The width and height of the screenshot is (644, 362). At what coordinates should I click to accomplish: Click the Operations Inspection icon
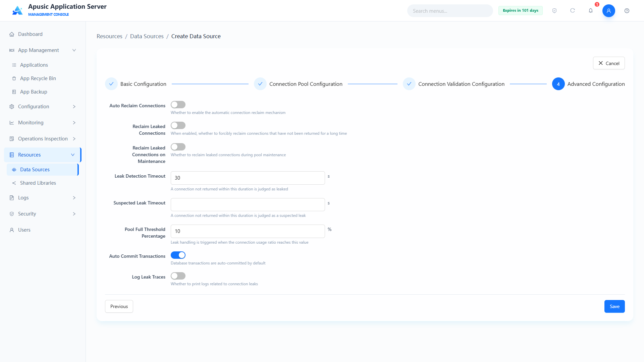(12, 139)
